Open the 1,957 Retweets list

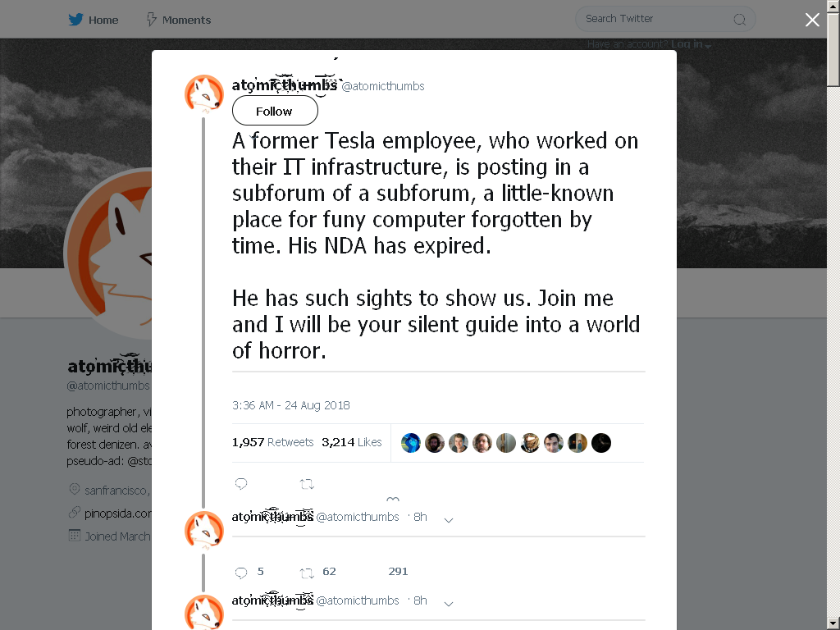[272, 442]
